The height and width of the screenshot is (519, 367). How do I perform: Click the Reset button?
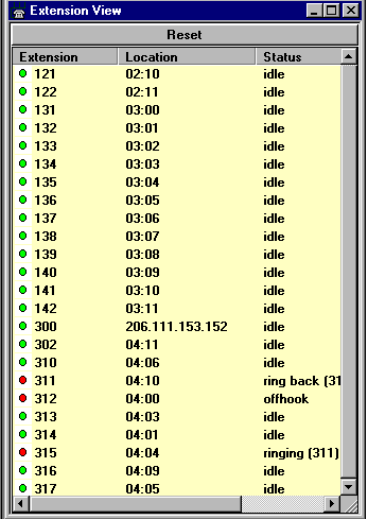click(184, 35)
